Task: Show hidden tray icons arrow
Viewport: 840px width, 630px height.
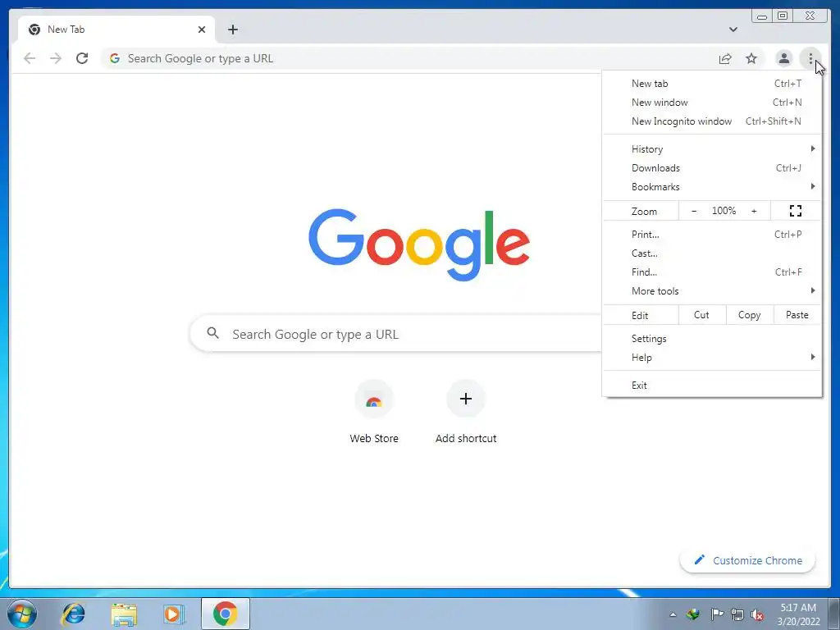Action: pyautogui.click(x=673, y=614)
